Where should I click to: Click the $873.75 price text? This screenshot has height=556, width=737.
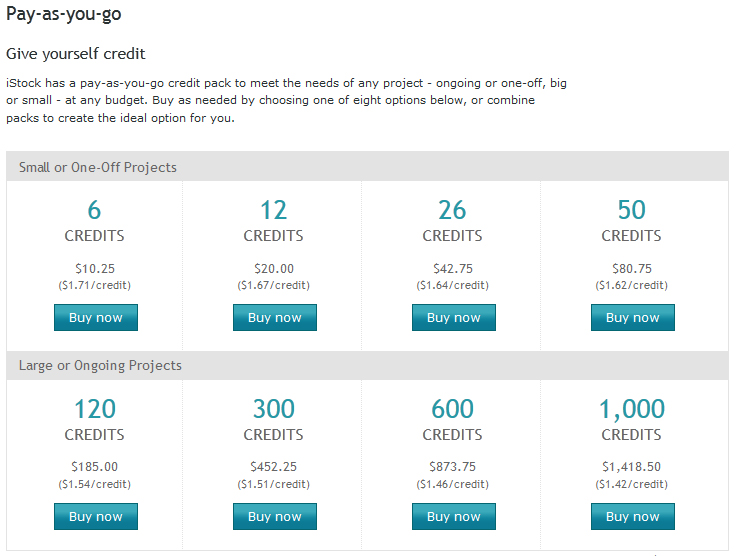[x=453, y=467]
